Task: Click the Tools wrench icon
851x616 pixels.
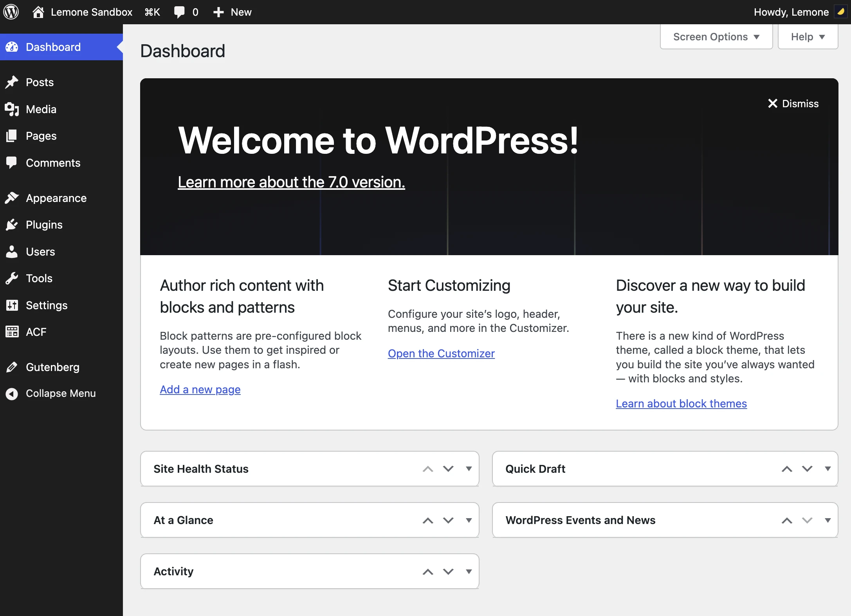Action: click(x=12, y=278)
